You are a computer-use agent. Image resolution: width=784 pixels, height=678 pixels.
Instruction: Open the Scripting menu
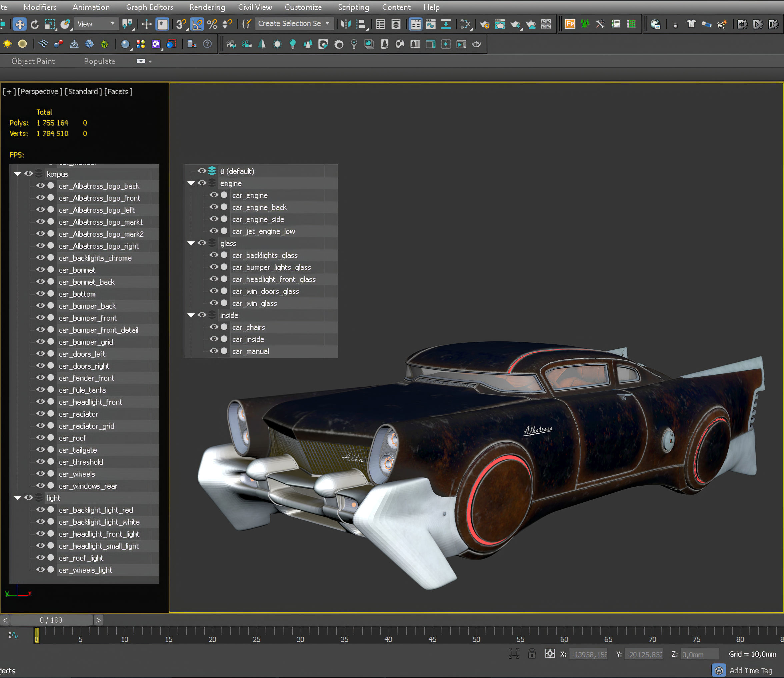pos(353,7)
